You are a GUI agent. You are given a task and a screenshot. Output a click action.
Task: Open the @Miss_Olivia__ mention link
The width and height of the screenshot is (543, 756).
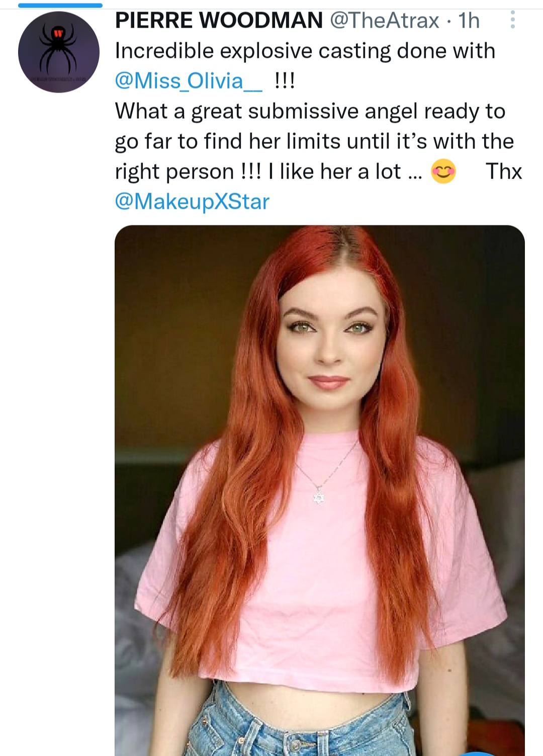189,81
